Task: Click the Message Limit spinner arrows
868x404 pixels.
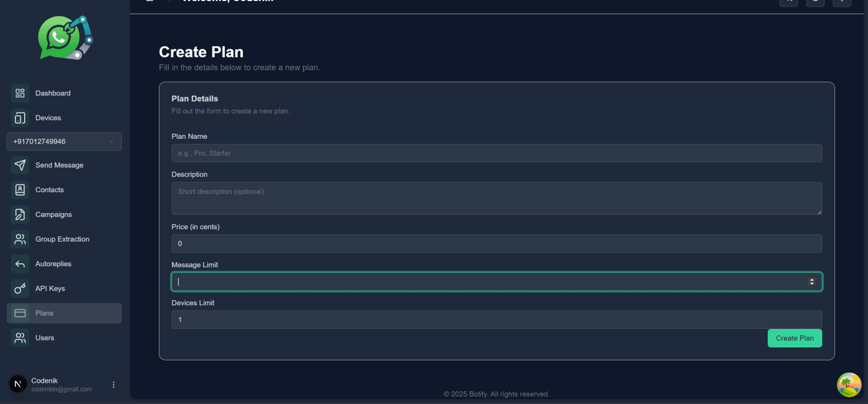Action: 812,282
